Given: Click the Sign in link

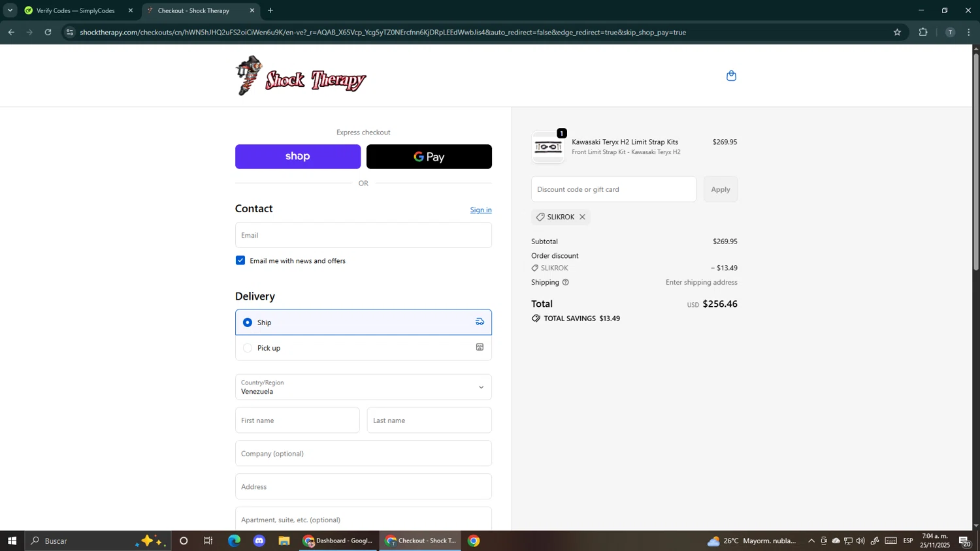Looking at the screenshot, I should tap(481, 210).
